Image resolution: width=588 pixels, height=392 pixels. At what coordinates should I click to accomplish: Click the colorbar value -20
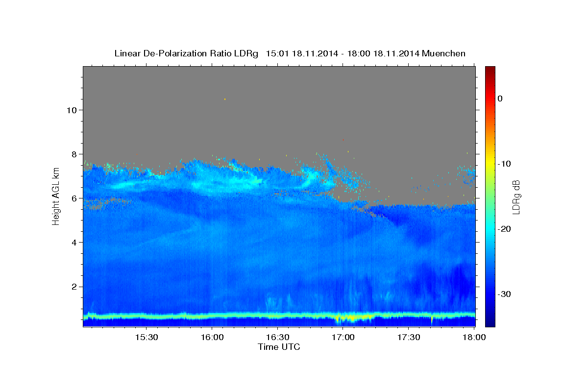tap(504, 229)
